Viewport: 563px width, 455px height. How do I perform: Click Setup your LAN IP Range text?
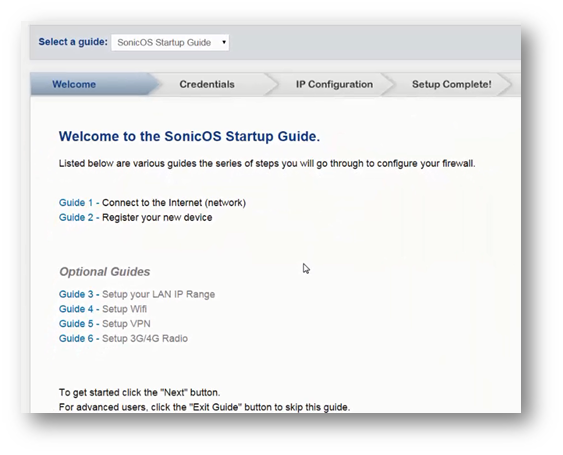pos(158,294)
